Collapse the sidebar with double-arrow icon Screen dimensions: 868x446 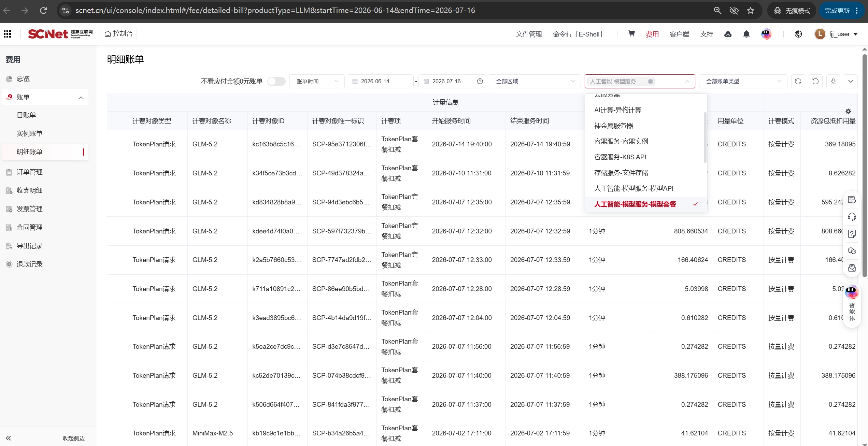(x=9, y=438)
